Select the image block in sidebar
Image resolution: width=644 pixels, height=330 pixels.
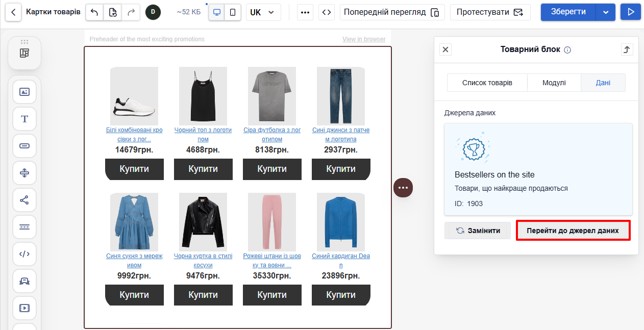point(24,92)
